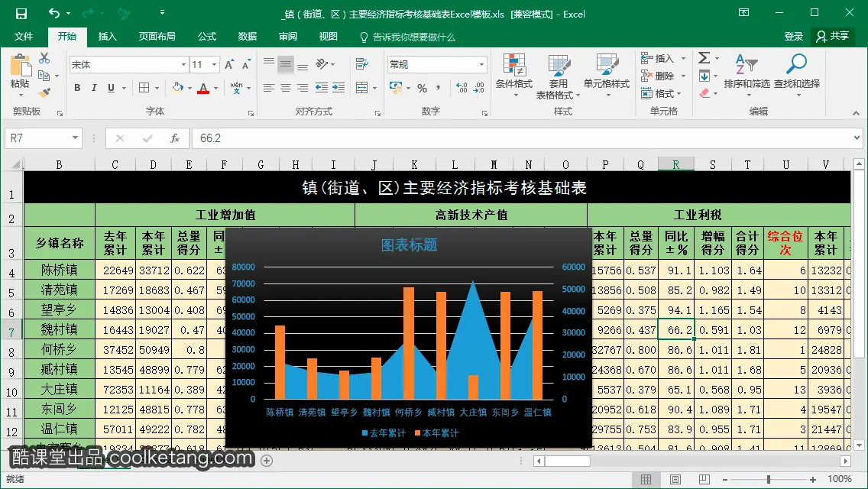Open the Borders dropdown arrow
Screen dimensions: 868x489
tap(157, 88)
